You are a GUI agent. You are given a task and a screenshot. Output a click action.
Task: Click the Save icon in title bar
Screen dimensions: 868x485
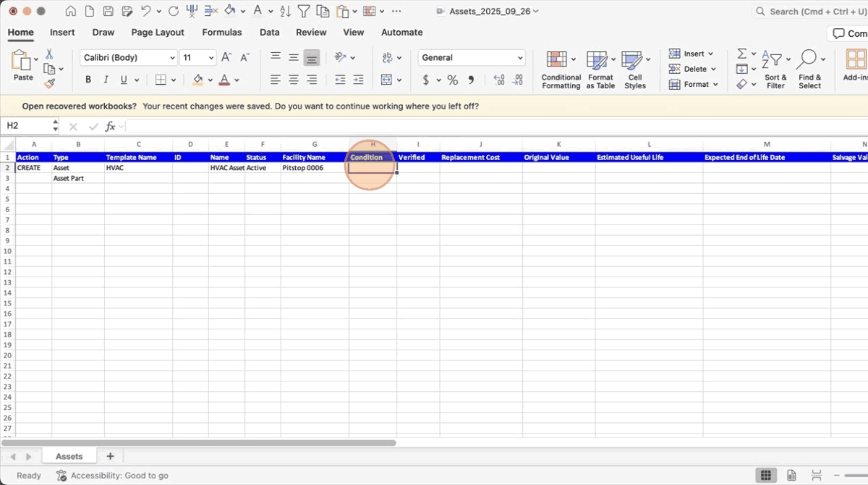(x=108, y=12)
